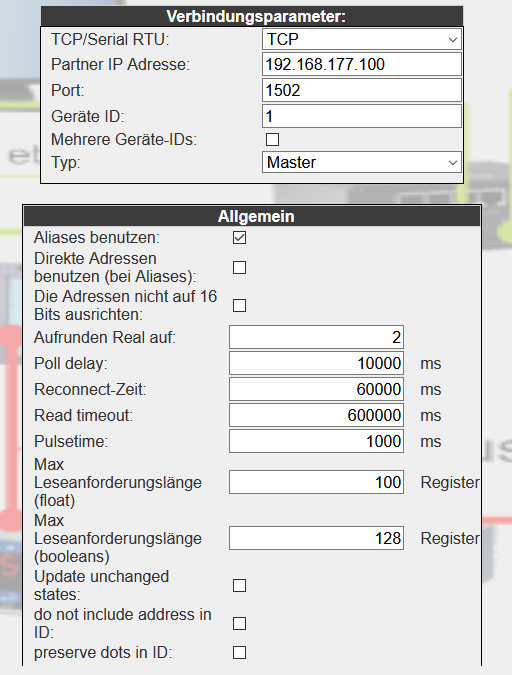Viewport: 512px width, 675px height.
Task: Click the Aliases benutzen label
Action: (x=97, y=238)
